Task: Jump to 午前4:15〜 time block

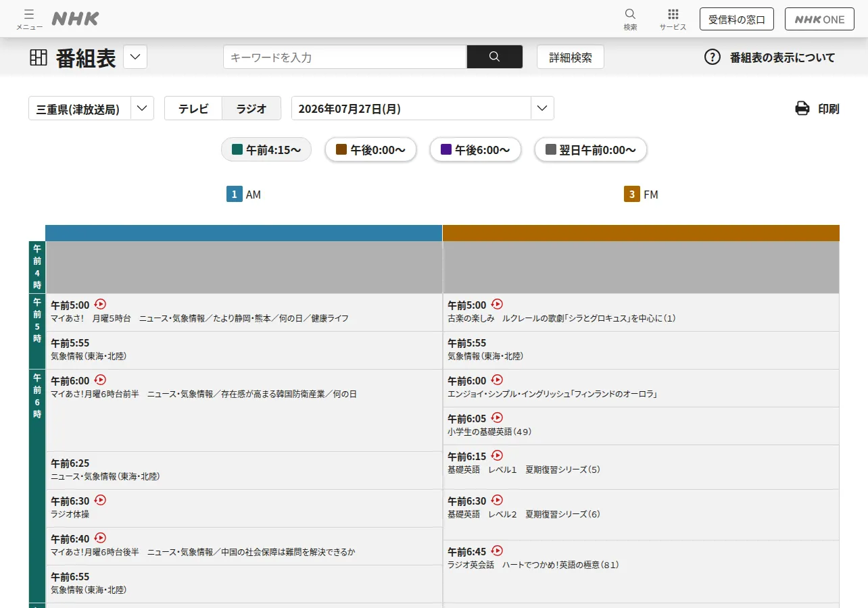Action: click(266, 149)
